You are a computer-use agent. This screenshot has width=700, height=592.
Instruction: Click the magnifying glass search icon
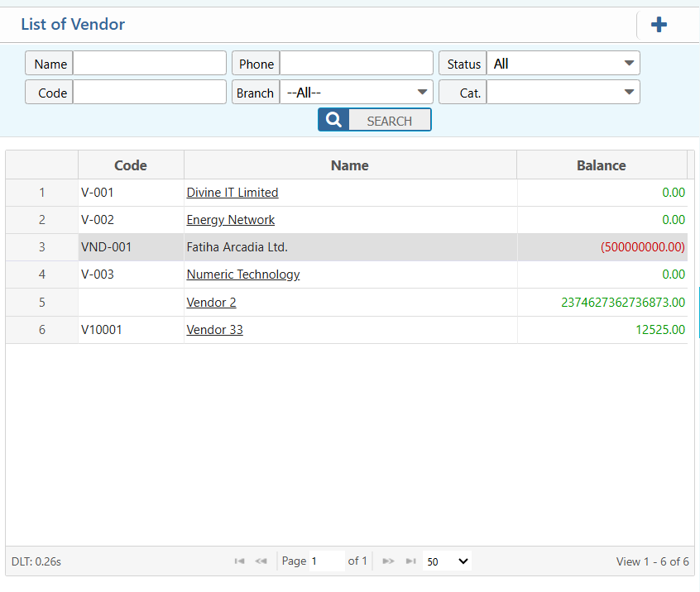(333, 119)
